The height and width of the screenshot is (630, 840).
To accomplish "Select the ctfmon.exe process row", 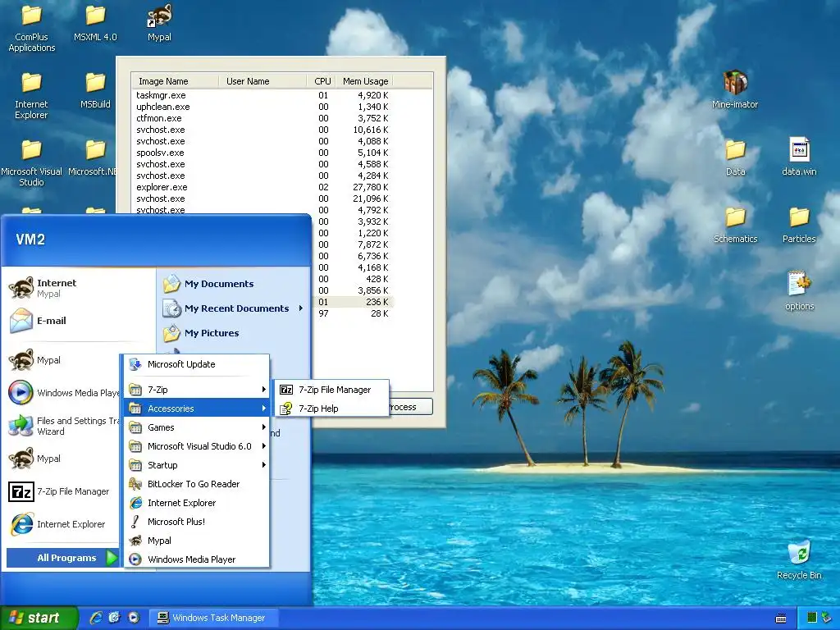I will click(262, 118).
